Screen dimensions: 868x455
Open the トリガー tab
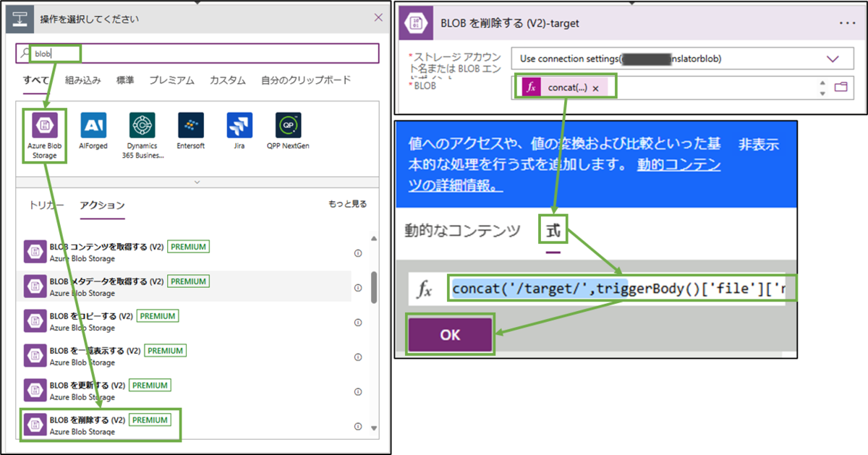(x=46, y=205)
